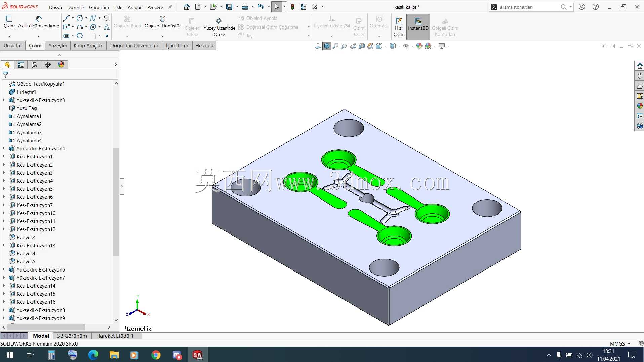The width and height of the screenshot is (644, 362).
Task: Select the Sketch Text (A) tool
Action: tap(107, 27)
